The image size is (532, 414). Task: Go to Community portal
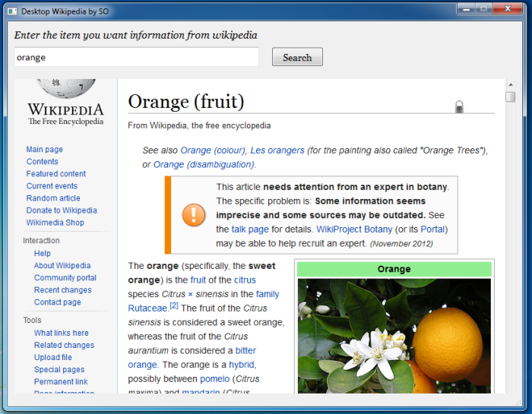[x=65, y=278]
